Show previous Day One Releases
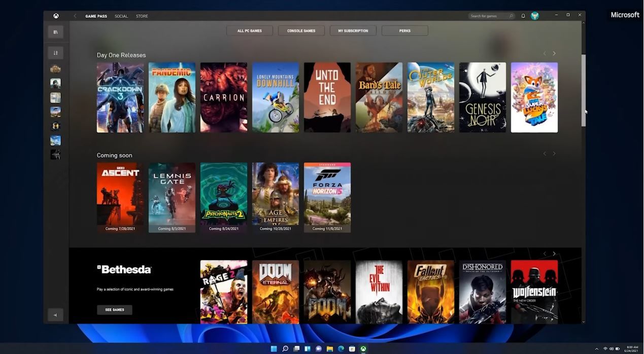This screenshot has height=354, width=644. (545, 53)
